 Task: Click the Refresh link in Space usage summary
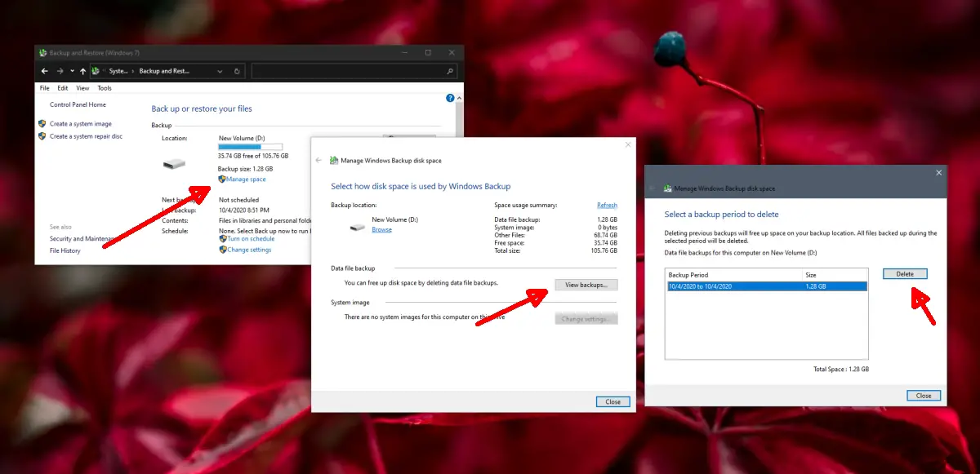click(607, 205)
